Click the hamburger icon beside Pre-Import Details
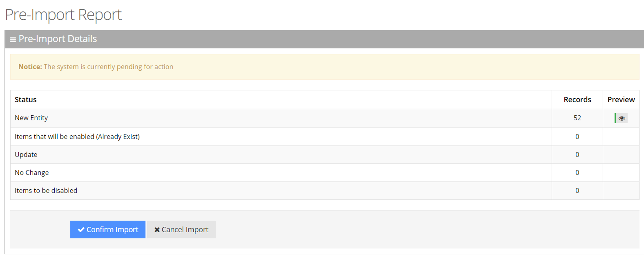 click(13, 39)
